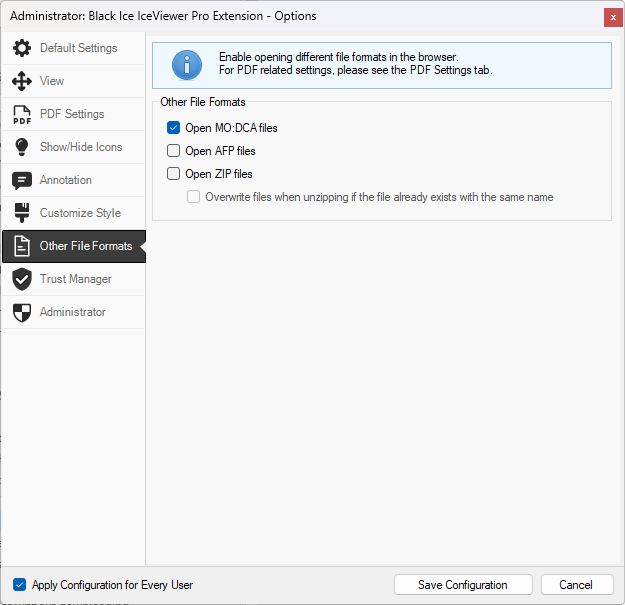Click the 'Enable opening different file formats' text
625x605 pixels.
(338, 57)
